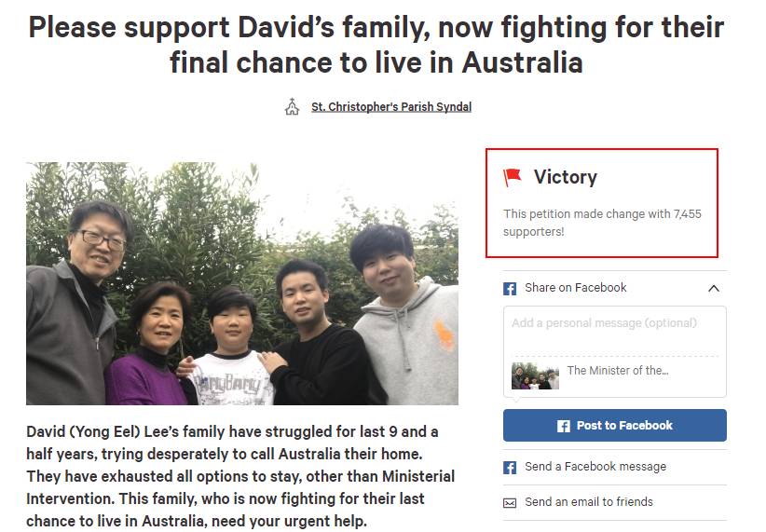Viewport: 766px width, 532px height.
Task: Click the petition description paragraph about David Lee
Action: click(x=240, y=476)
